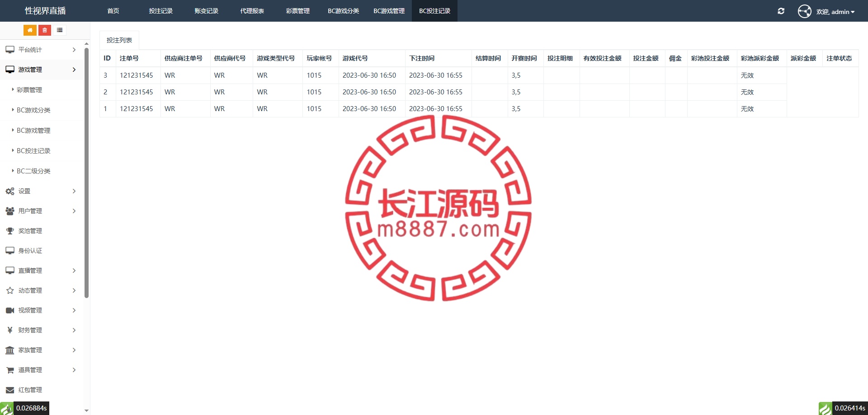This screenshot has width=868, height=415.
Task: Click the 身份认证 monitor icon
Action: [x=10, y=251]
